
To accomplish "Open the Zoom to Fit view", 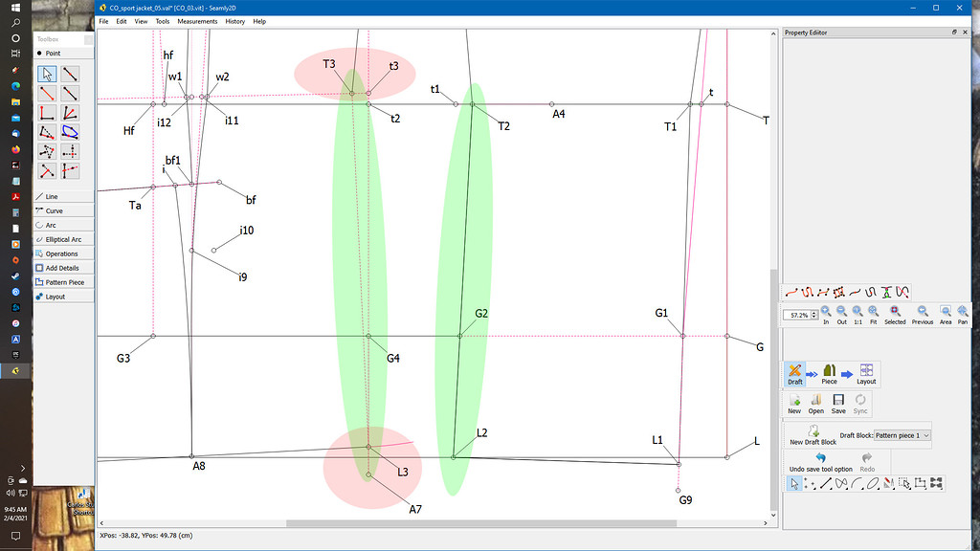I will (874, 311).
